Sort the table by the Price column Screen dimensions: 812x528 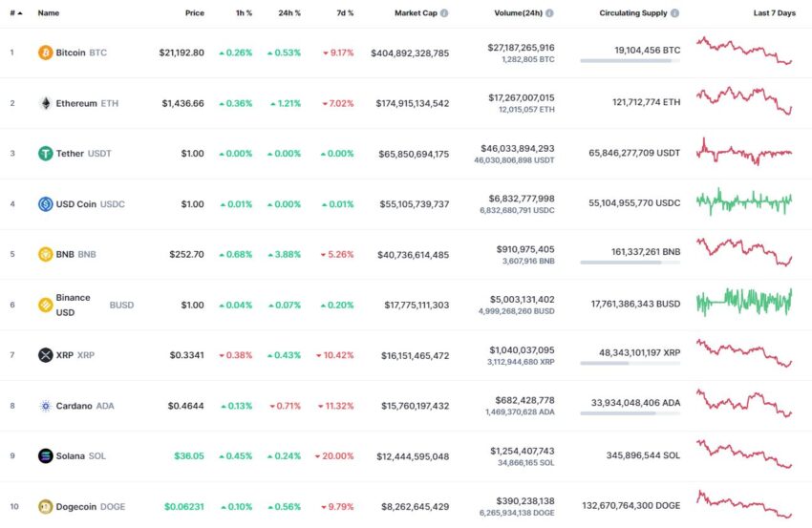(195, 13)
